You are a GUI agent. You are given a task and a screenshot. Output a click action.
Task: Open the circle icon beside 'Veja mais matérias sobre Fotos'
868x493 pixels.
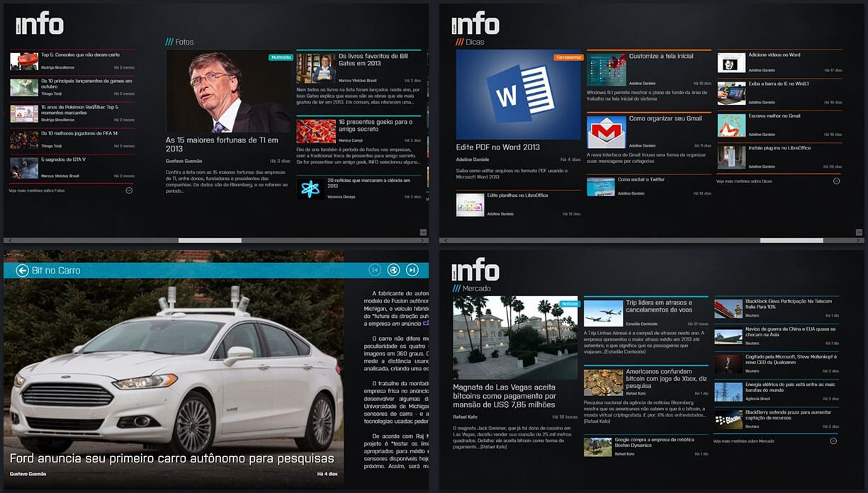129,191
